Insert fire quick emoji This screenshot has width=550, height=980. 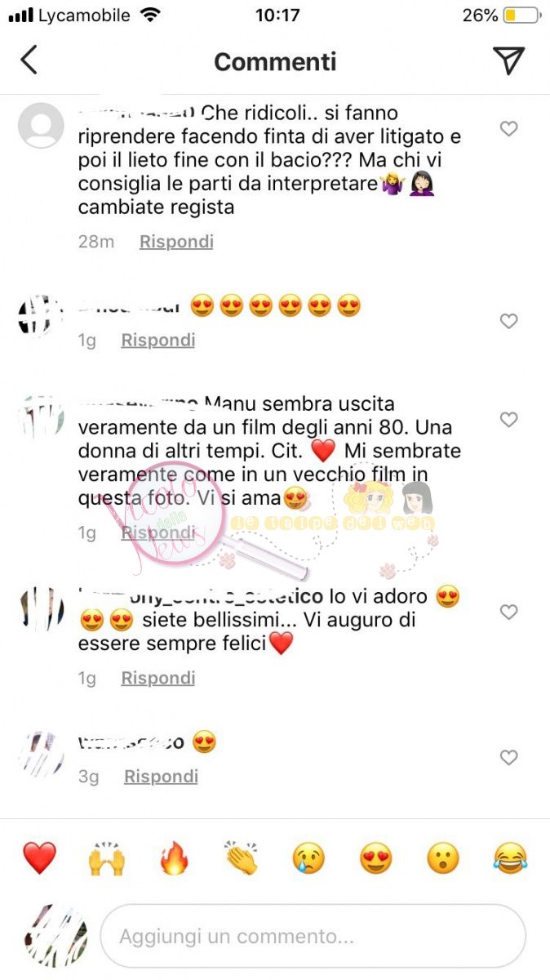click(174, 858)
